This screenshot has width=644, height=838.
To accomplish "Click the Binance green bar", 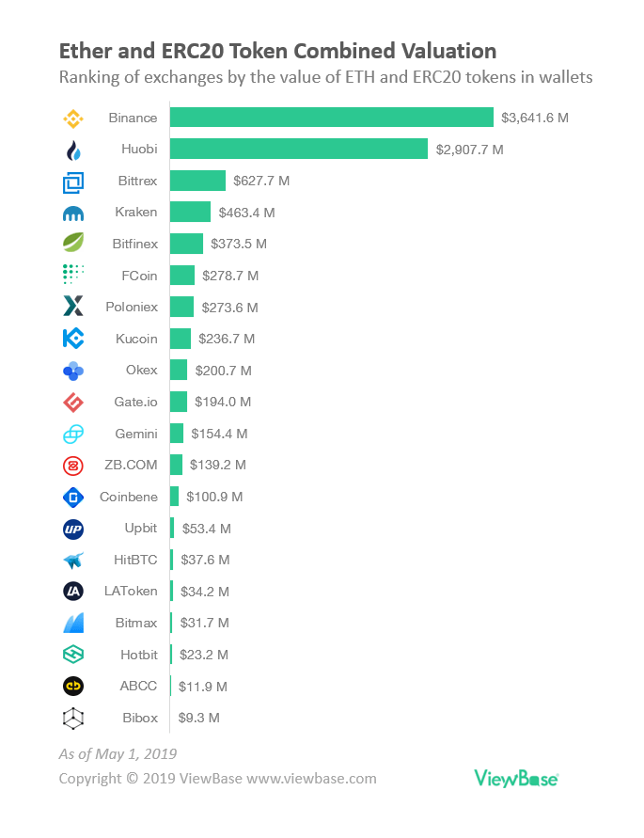I will pos(331,118).
